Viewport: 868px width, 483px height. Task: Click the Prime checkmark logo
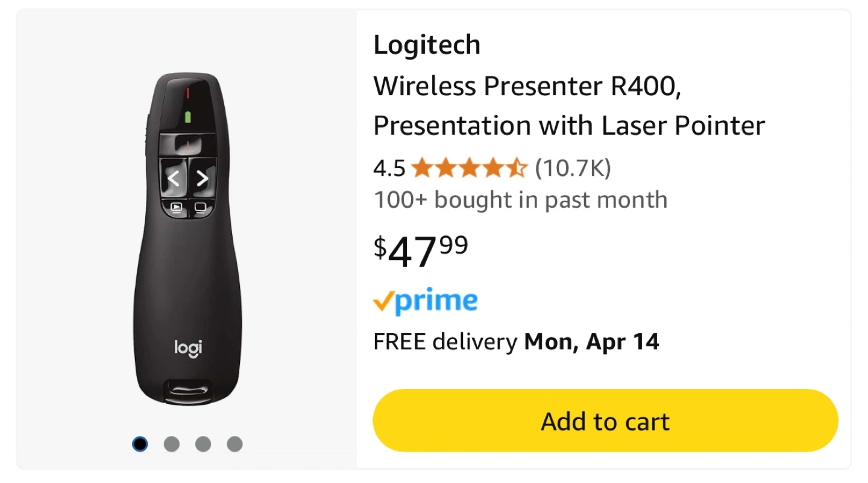pyautogui.click(x=425, y=301)
